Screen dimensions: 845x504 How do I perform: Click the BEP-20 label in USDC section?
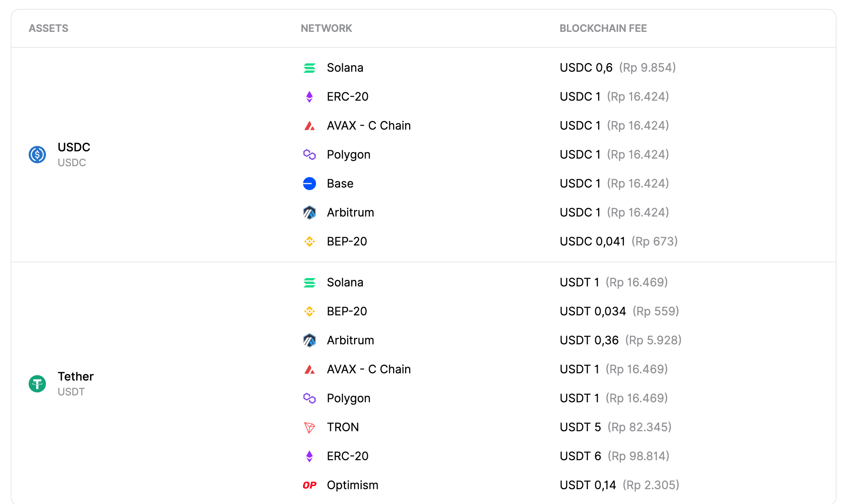tap(347, 241)
